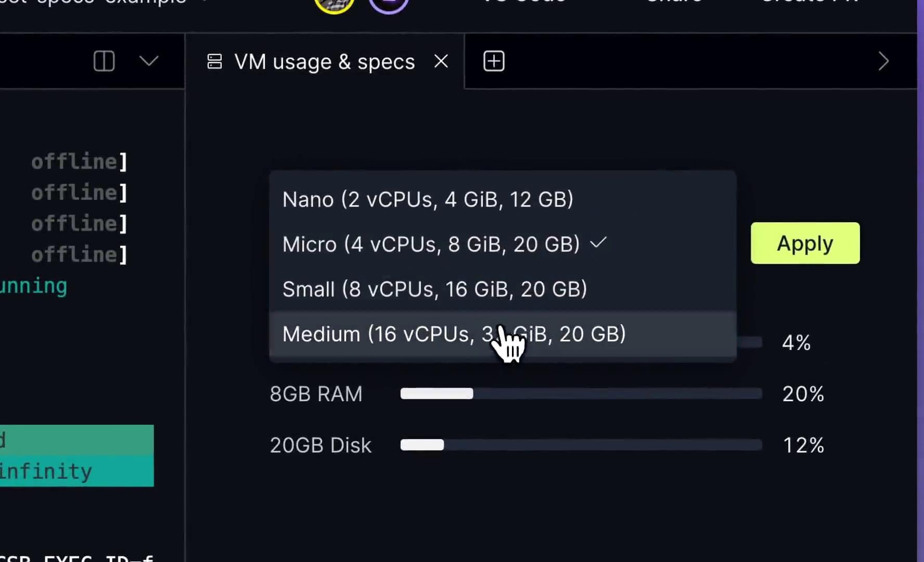Image resolution: width=924 pixels, height=562 pixels.
Task: Click the Apply button
Action: tap(804, 242)
